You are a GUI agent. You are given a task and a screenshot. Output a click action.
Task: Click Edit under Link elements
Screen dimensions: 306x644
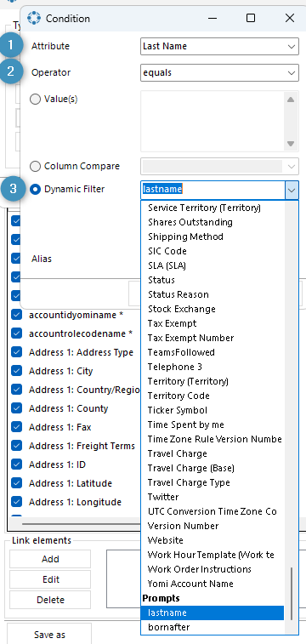coord(50,579)
